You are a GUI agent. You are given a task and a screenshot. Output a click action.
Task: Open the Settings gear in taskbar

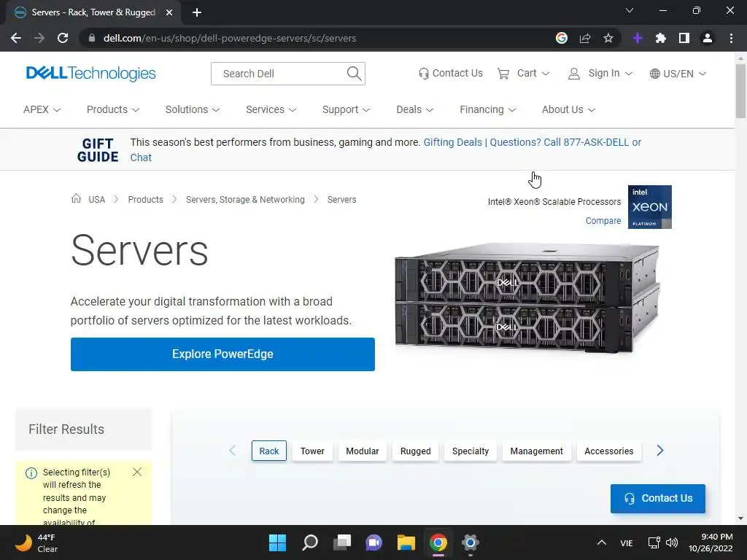(471, 542)
